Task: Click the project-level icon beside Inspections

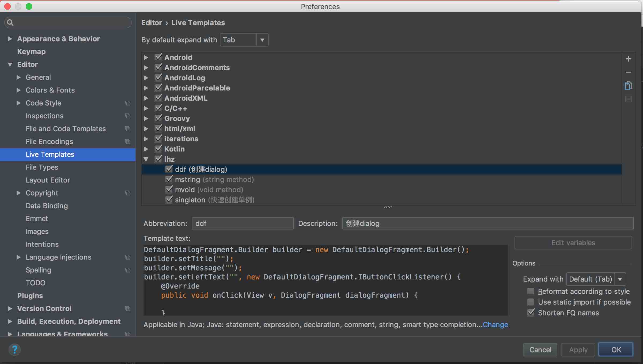Action: 128,116
